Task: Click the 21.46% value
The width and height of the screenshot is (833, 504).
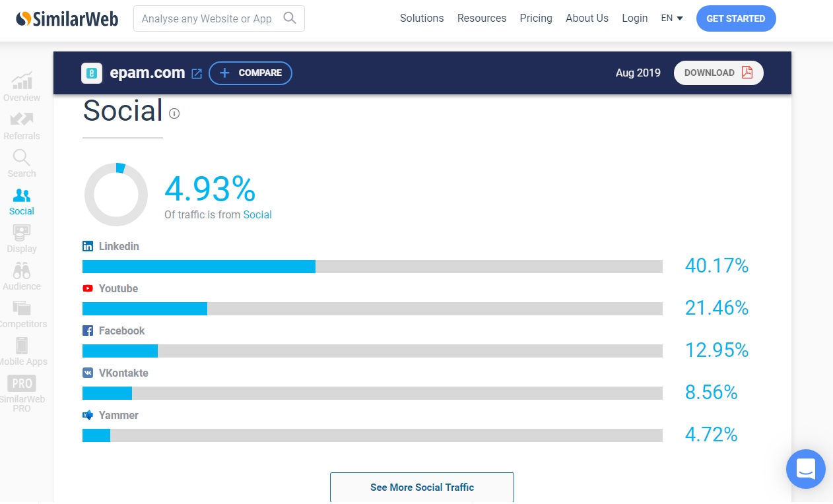Action: (x=717, y=308)
